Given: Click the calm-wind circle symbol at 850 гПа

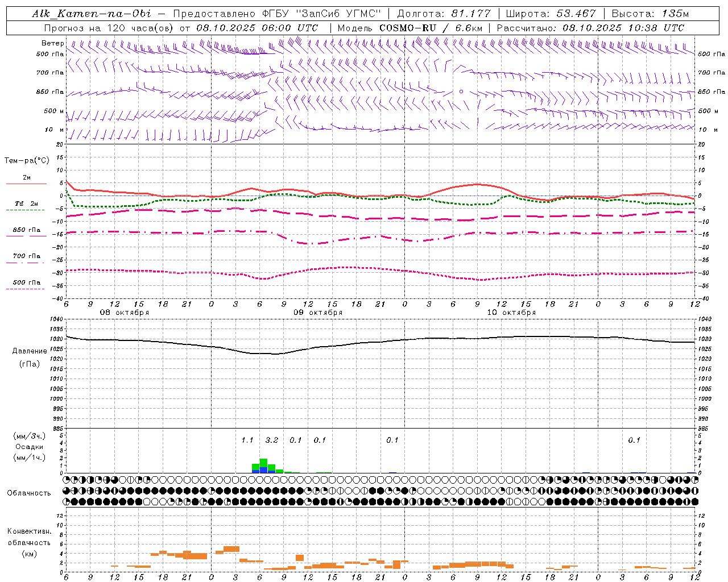Looking at the screenshot, I should 461,91.
